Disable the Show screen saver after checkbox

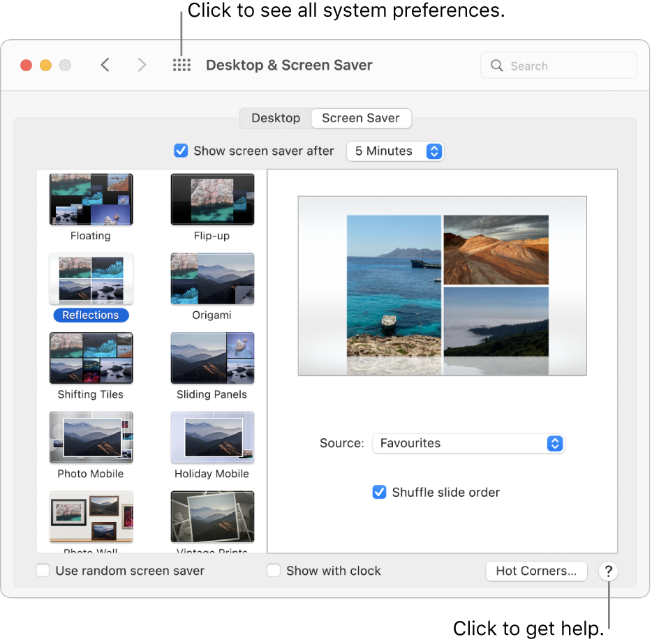(181, 151)
